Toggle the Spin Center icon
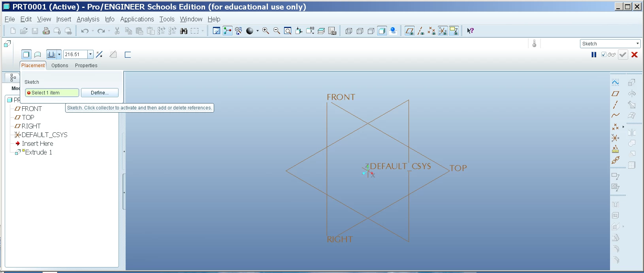The height and width of the screenshot is (273, 644). point(228,31)
